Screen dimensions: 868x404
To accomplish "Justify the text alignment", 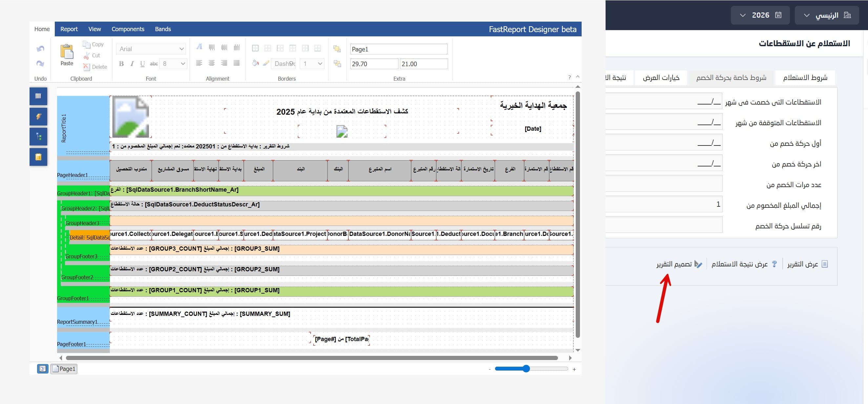I will (237, 63).
